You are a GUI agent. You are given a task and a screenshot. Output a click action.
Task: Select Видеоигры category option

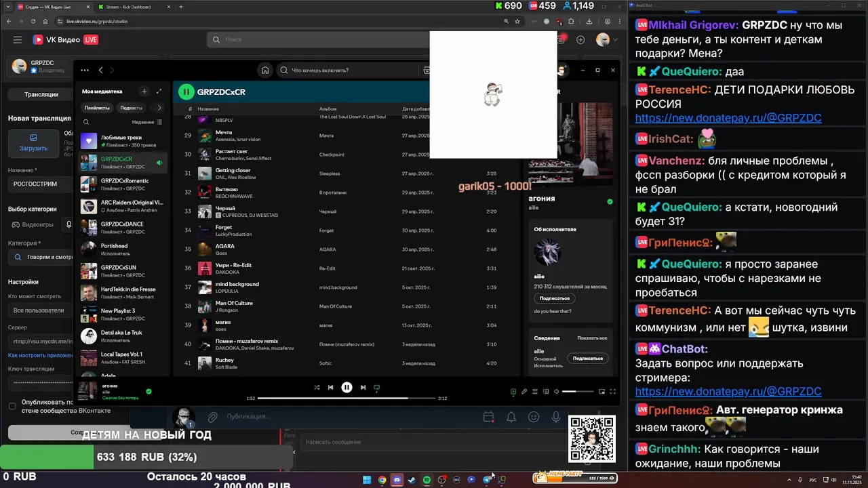33,224
